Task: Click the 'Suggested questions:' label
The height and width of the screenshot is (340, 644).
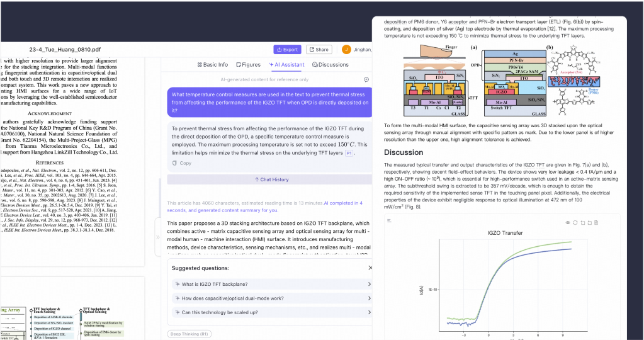Action: [x=200, y=268]
